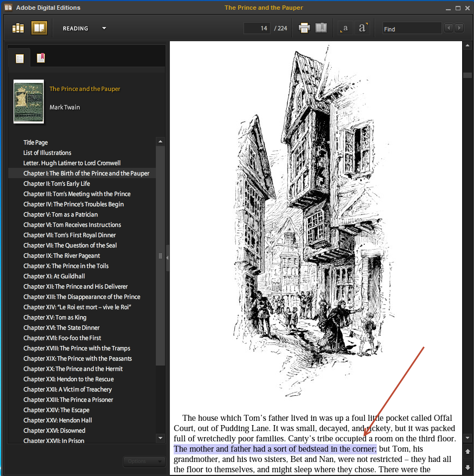
Task: Go to previous page arrow button
Action: [468, 451]
